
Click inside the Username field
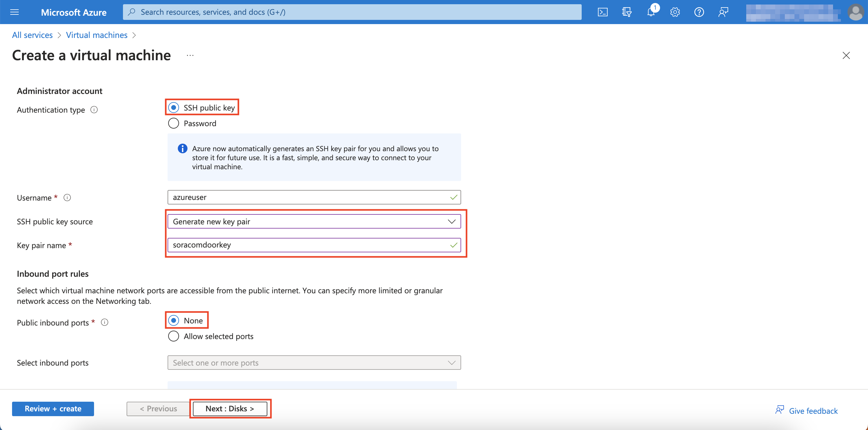click(x=314, y=197)
